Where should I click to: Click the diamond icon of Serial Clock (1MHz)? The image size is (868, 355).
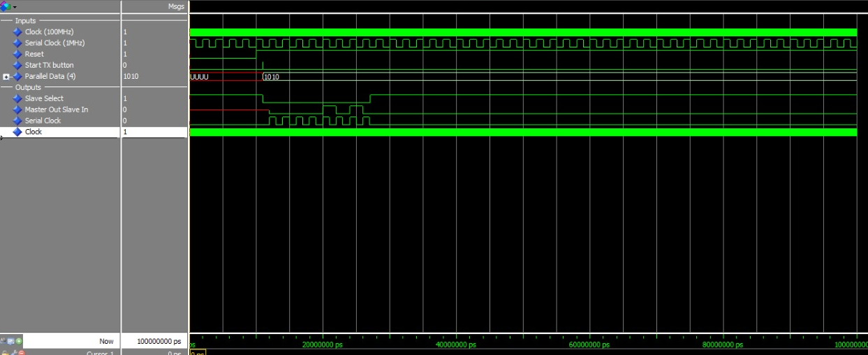[x=17, y=43]
